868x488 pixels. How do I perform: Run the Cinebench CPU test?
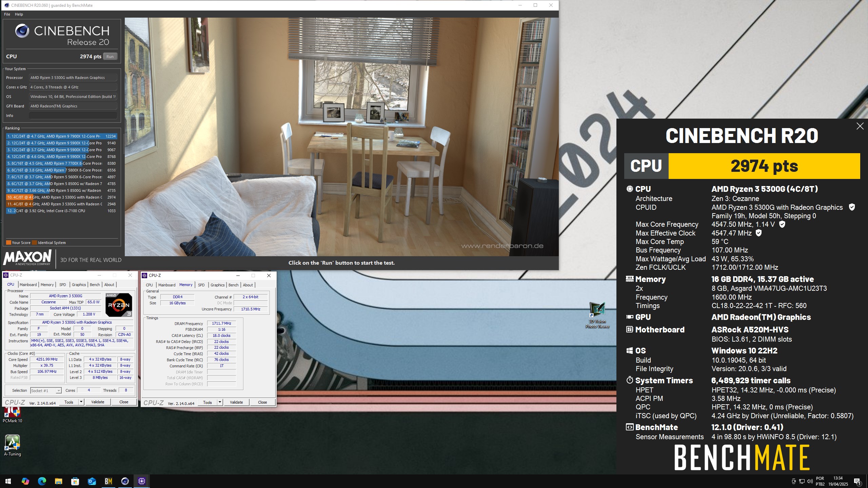pyautogui.click(x=110, y=57)
